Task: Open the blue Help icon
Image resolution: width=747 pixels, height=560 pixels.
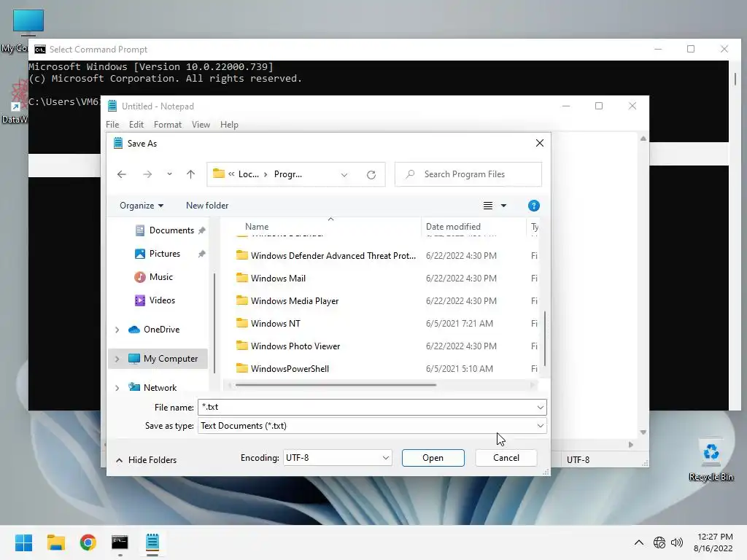Action: click(533, 206)
